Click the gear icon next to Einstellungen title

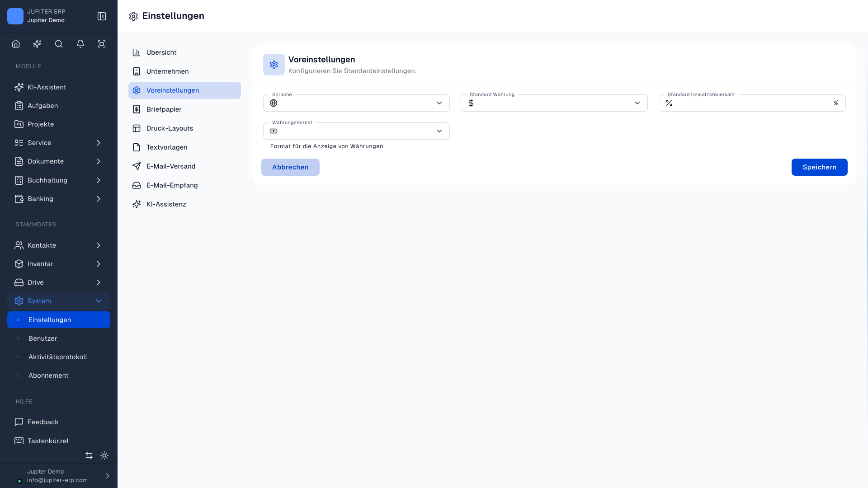tap(133, 16)
